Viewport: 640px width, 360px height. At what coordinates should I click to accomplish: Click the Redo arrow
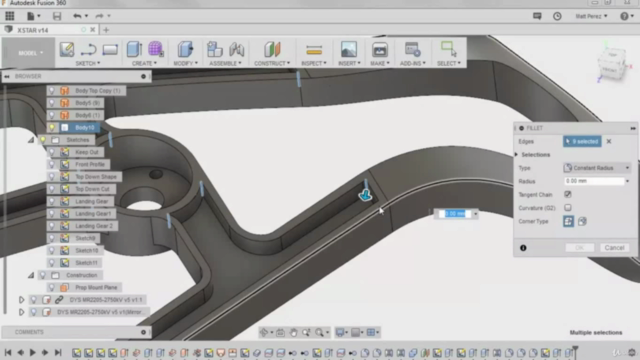(99, 16)
